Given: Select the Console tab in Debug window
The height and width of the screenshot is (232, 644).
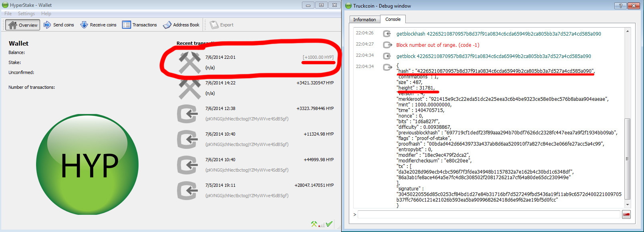Looking at the screenshot, I should 393,19.
